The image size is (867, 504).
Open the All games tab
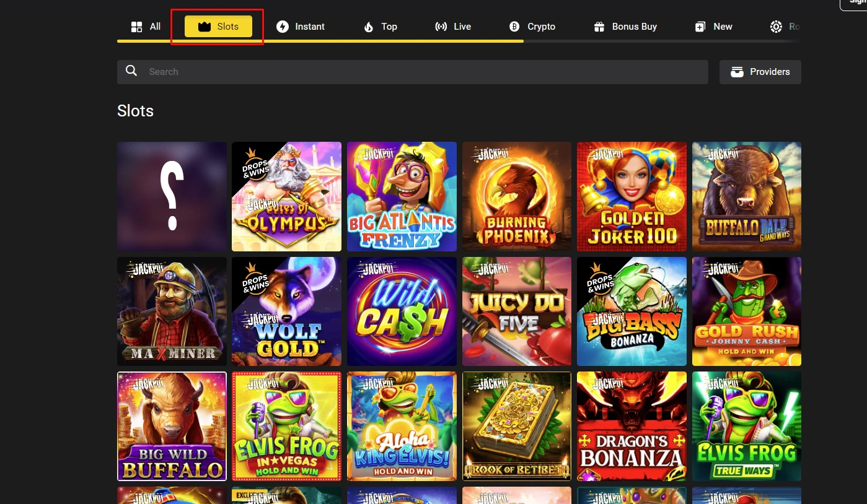coord(146,27)
